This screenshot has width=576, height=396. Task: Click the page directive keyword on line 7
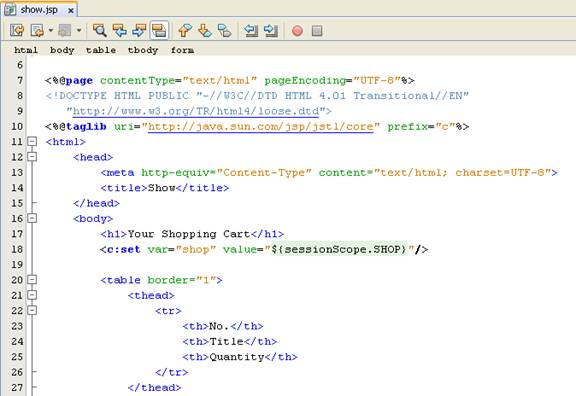(79, 81)
